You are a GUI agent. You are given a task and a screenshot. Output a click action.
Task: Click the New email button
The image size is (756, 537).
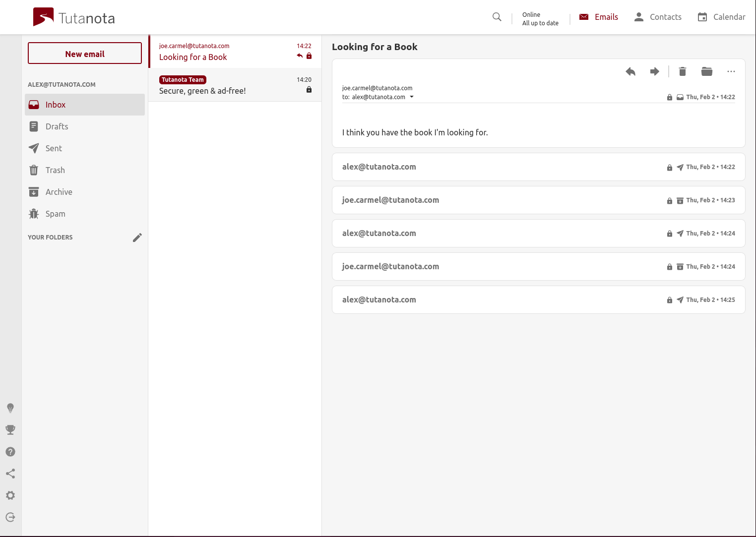[85, 54]
